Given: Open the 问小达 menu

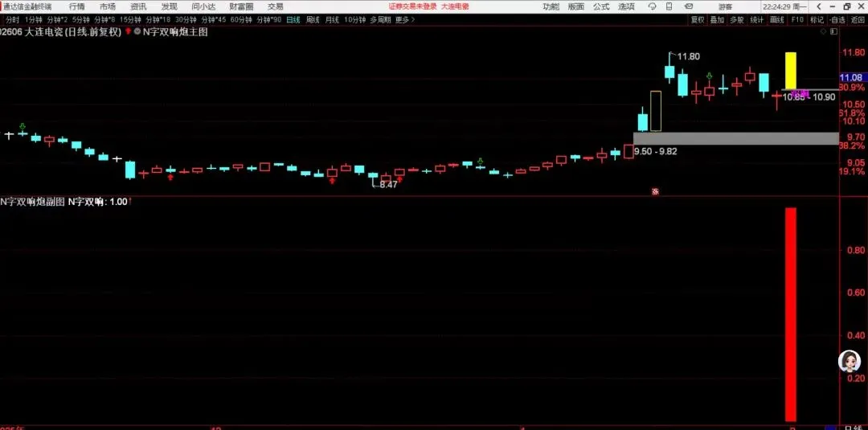Looking at the screenshot, I should (203, 6).
